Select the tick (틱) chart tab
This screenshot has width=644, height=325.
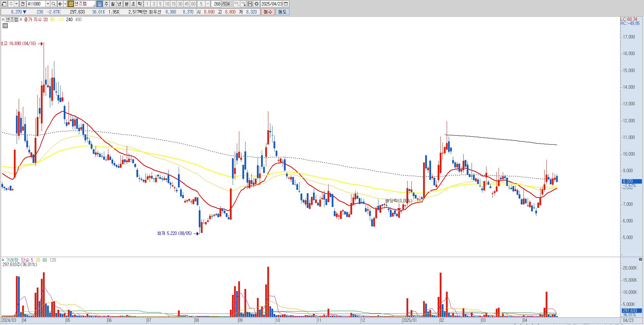[140, 4]
